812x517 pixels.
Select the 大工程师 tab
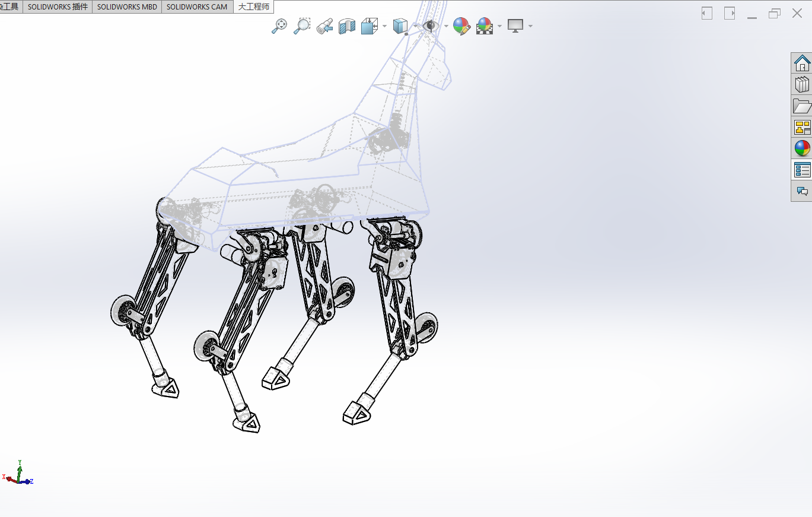pyautogui.click(x=253, y=7)
